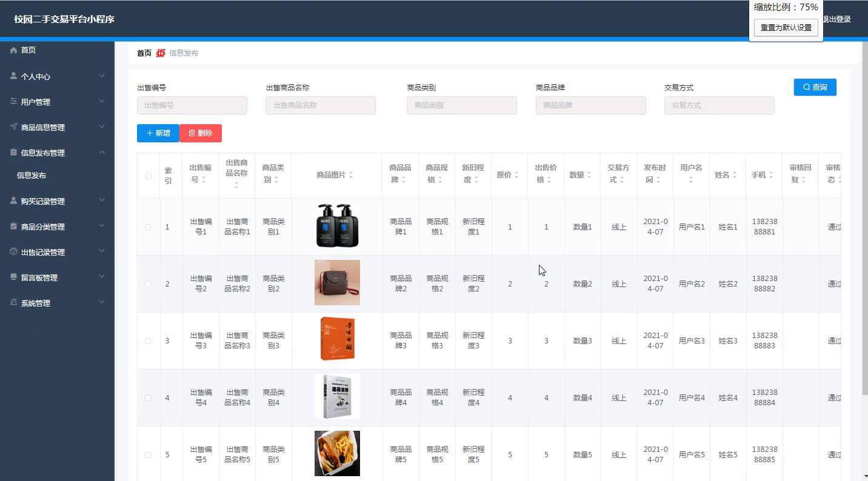Screen dimensions: 868x481
Task: Click the sliders icon beside 用户管理
Action: pyautogui.click(x=13, y=102)
